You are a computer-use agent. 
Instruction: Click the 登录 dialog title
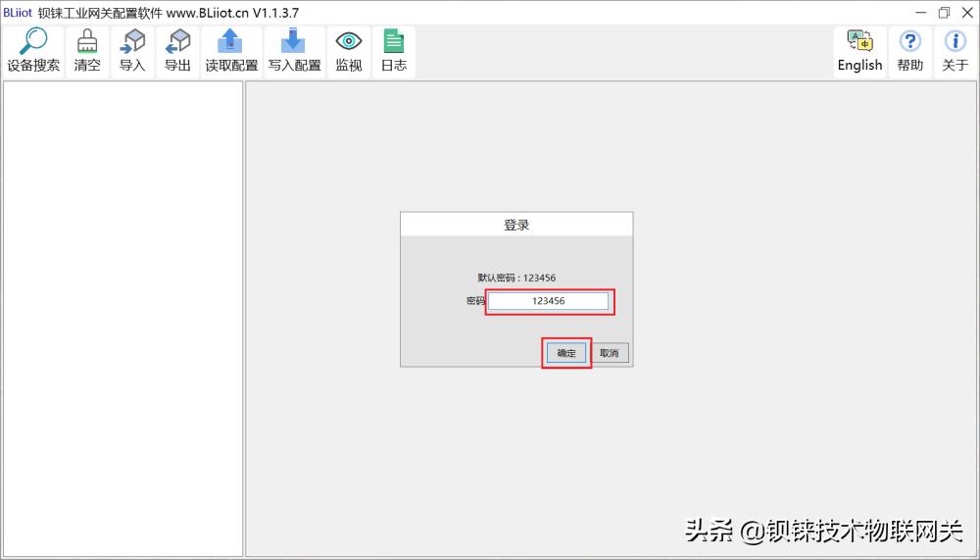(516, 225)
